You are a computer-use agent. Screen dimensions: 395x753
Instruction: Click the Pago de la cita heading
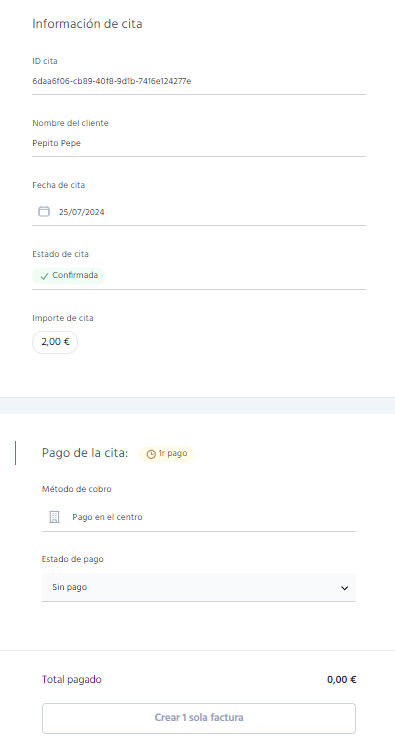85,453
